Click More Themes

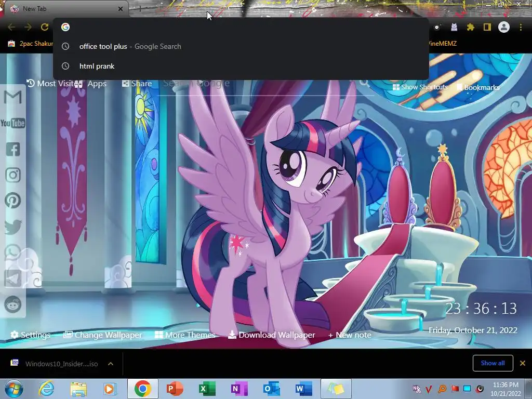(185, 335)
